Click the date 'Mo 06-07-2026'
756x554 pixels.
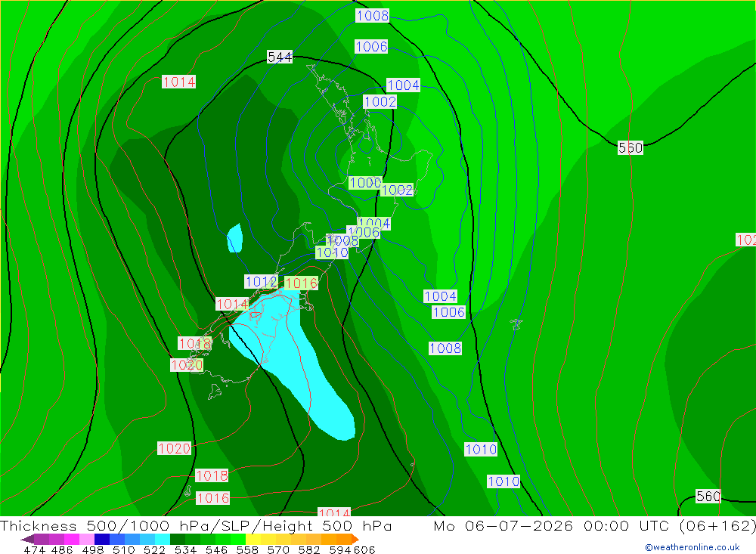click(x=503, y=525)
